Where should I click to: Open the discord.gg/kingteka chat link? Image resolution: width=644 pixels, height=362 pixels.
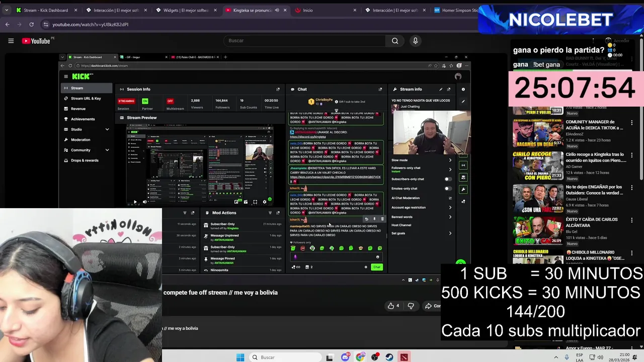[x=307, y=137]
